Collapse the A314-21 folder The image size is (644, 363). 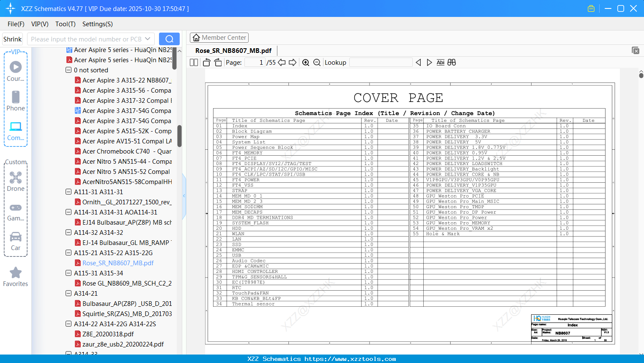coord(69,293)
